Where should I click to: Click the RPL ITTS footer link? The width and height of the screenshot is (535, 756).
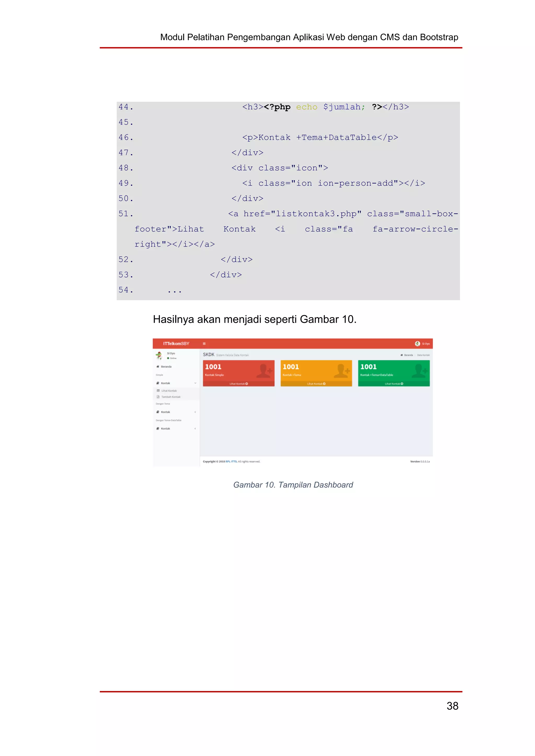(231, 461)
